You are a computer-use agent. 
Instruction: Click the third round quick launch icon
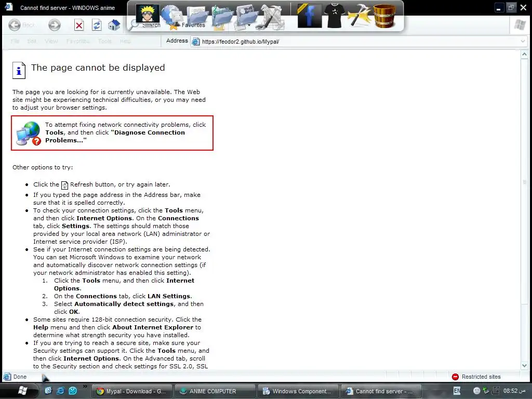[x=73, y=391]
